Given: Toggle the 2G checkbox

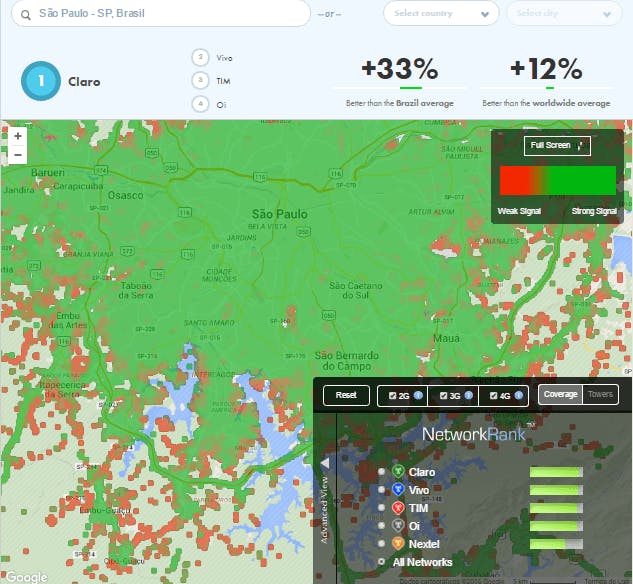Looking at the screenshot, I should click(x=392, y=396).
